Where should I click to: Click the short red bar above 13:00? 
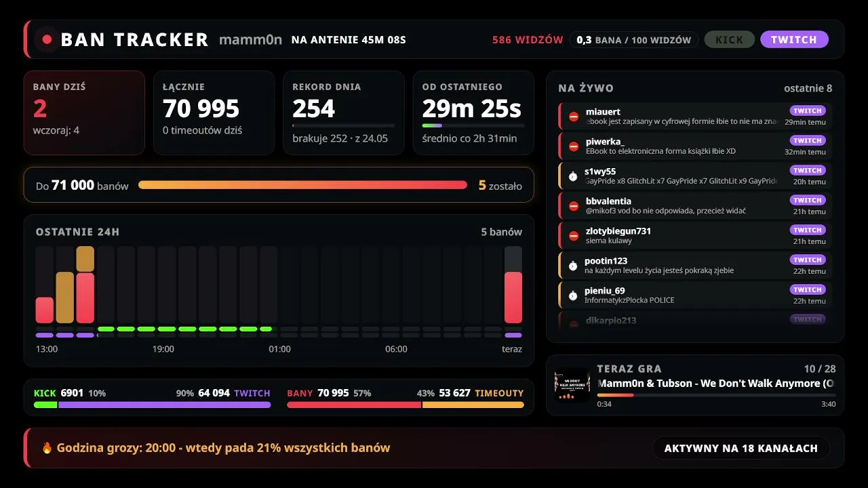click(45, 310)
